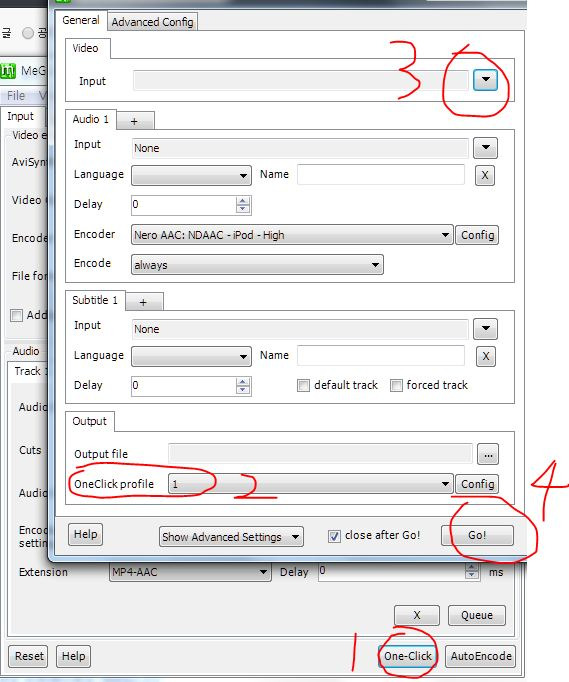Open the File menu in MeGUI
This screenshot has width=569, height=682.
[x=16, y=95]
